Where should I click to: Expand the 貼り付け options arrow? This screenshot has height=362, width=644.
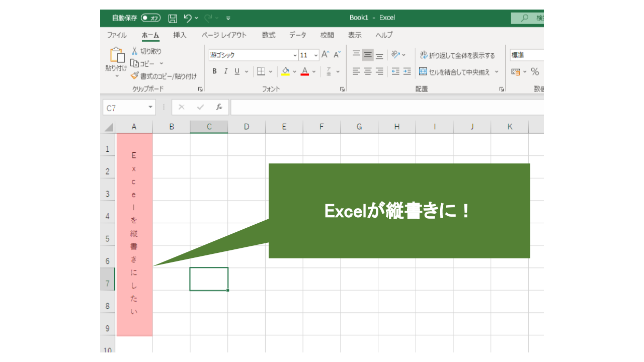[x=117, y=76]
